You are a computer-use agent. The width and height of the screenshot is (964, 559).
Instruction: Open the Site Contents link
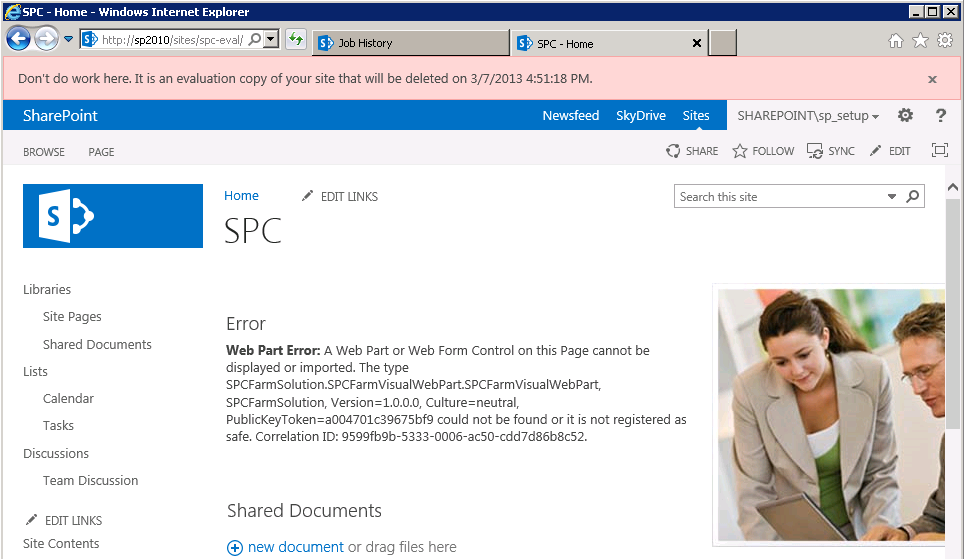pyautogui.click(x=61, y=544)
